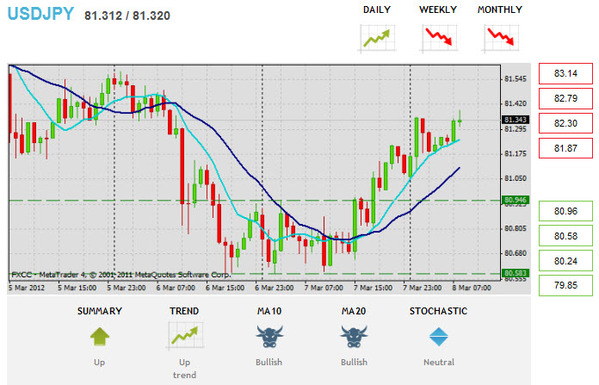599x385 pixels.
Task: Click the 81.050 price axis label
Action: (x=515, y=179)
